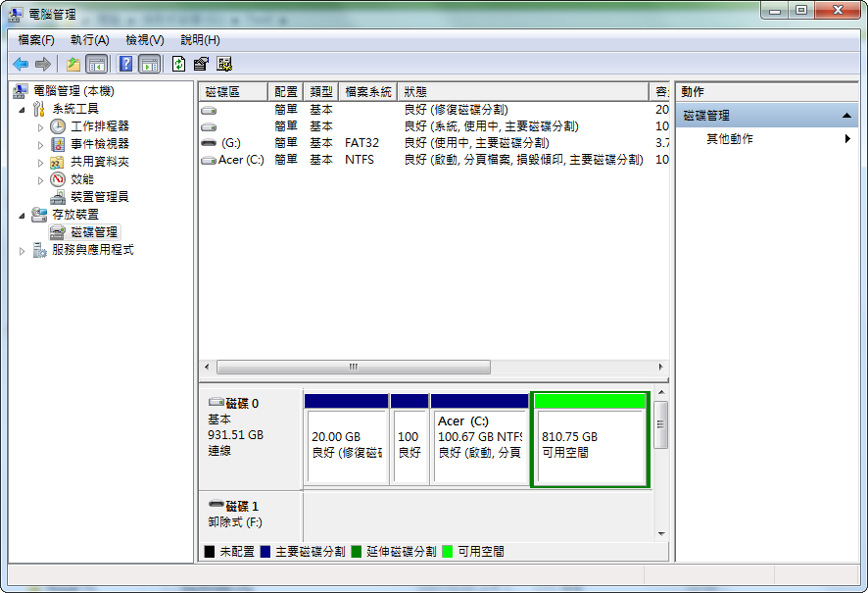Toggle the show/hide action pane icon

click(150, 65)
